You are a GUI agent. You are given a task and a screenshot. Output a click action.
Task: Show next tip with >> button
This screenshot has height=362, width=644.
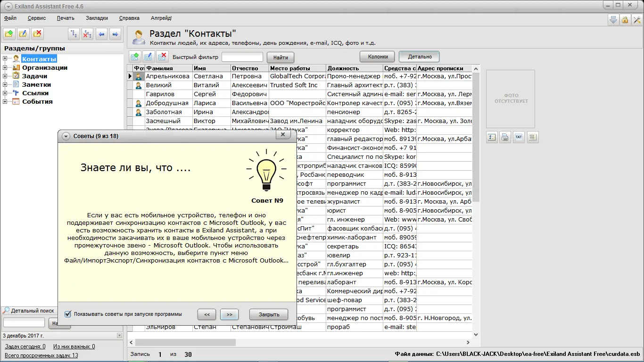tap(229, 314)
